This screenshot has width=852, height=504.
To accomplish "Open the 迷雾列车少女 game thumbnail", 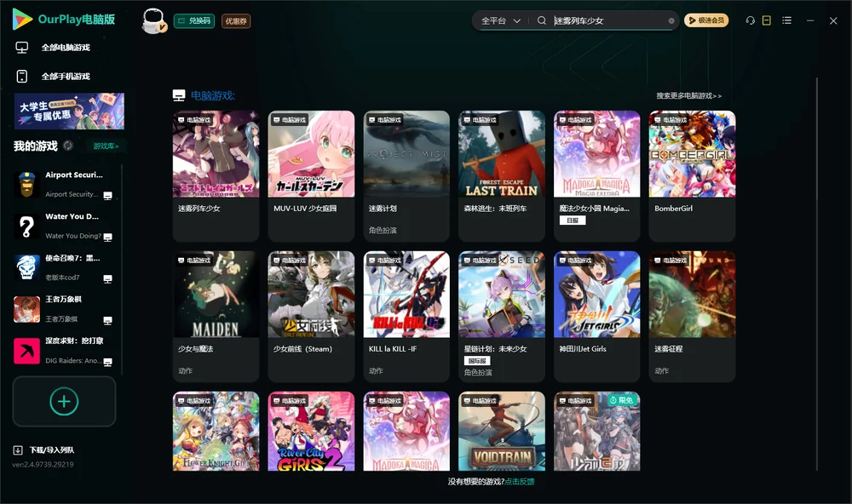I will [x=216, y=154].
